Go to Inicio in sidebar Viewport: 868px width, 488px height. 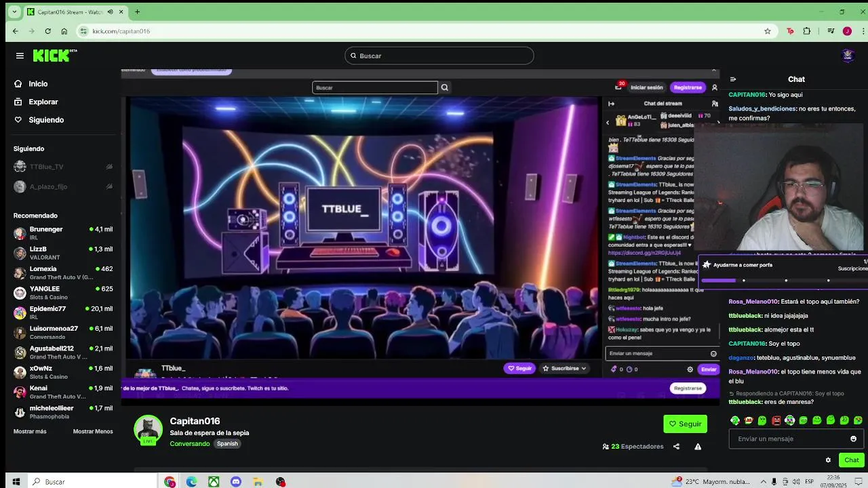(38, 83)
